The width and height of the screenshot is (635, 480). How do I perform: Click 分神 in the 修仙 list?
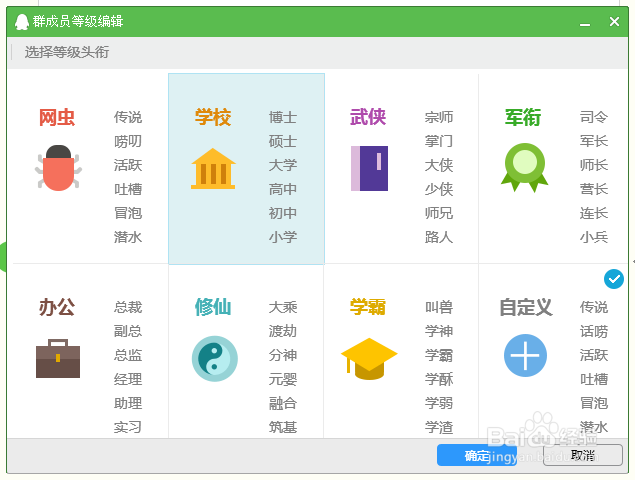point(283,355)
